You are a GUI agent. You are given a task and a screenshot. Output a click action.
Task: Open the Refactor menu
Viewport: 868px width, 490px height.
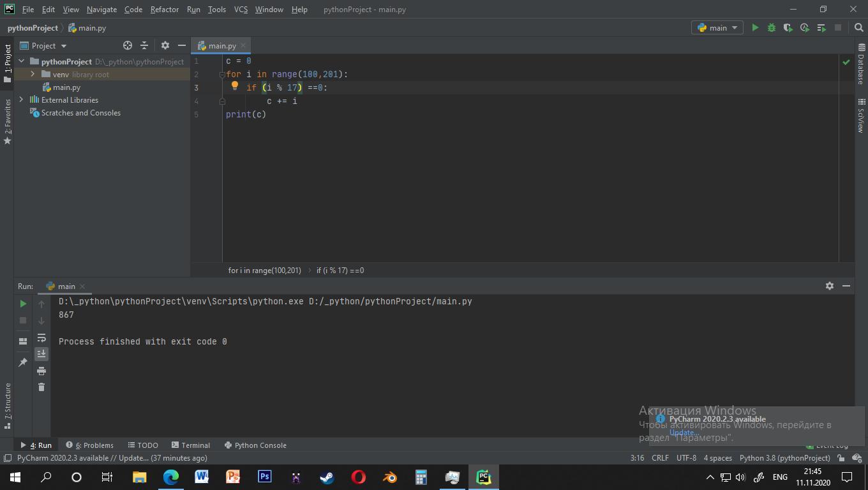click(x=164, y=10)
